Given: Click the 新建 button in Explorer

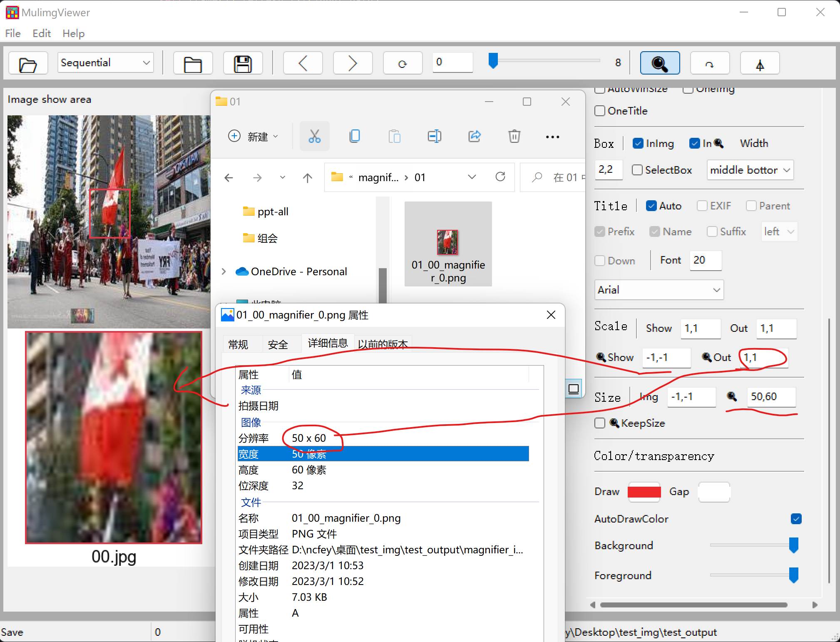Looking at the screenshot, I should click(253, 137).
